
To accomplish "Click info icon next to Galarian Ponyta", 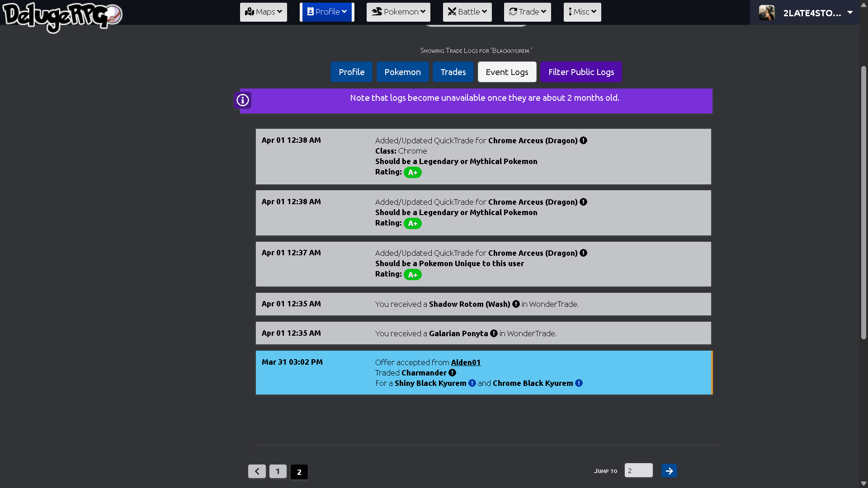I will click(494, 333).
